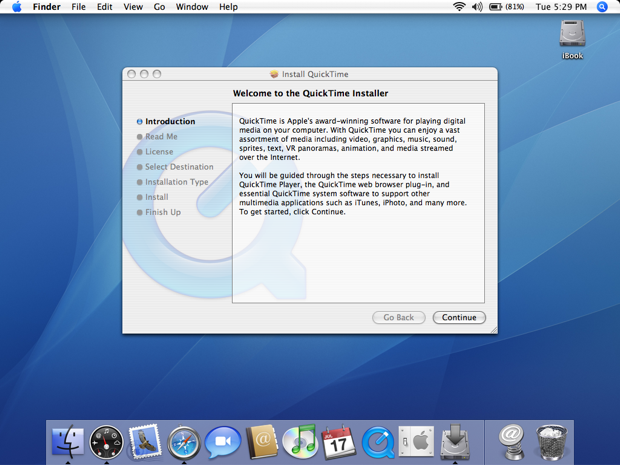The width and height of the screenshot is (620, 465).
Task: Click the Go Back button
Action: (399, 318)
